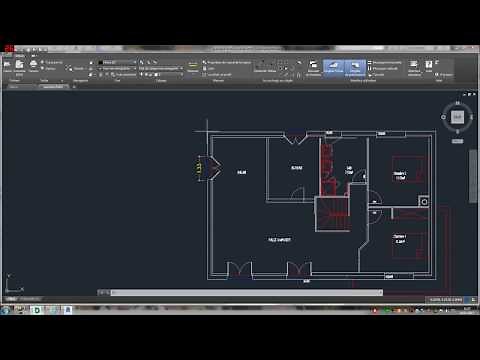The width and height of the screenshot is (480, 360).
Task: Select the Model tab at bottom left
Action: click(11, 299)
